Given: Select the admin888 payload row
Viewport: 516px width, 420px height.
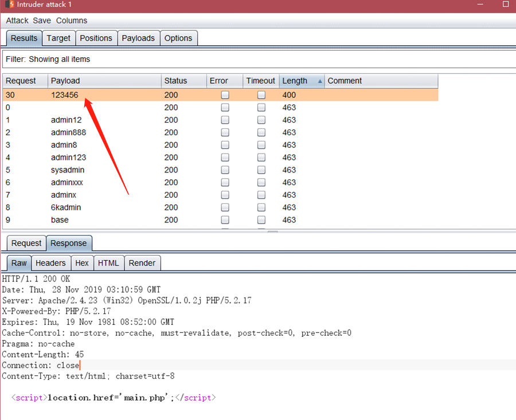Looking at the screenshot, I should 221,132.
